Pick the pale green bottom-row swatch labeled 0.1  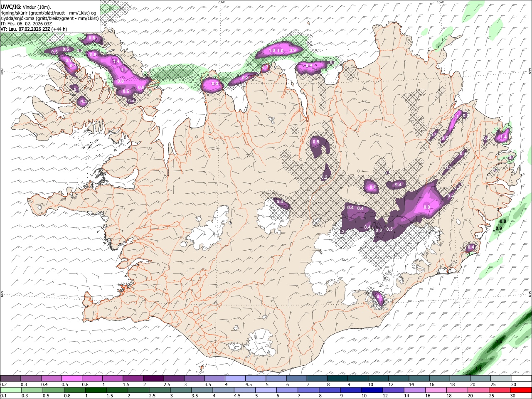click(11, 390)
